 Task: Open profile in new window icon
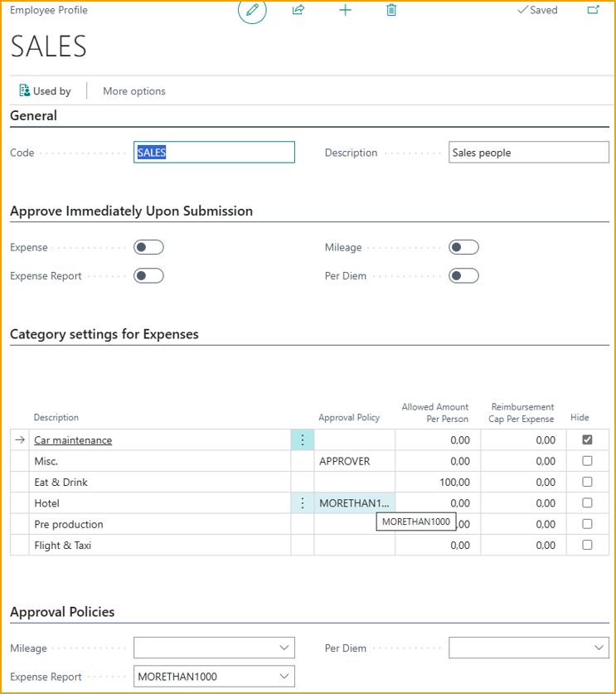(593, 10)
